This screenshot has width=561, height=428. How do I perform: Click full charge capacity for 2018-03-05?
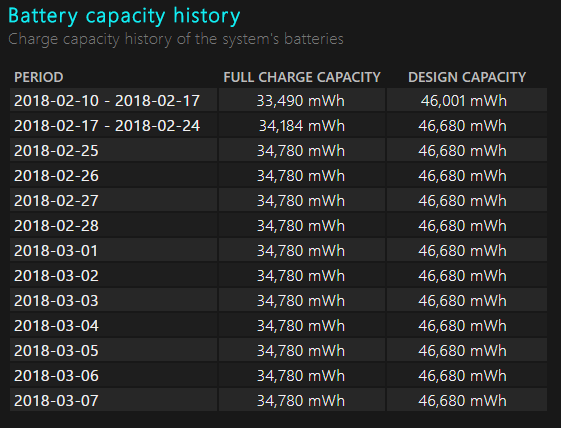[x=302, y=350]
